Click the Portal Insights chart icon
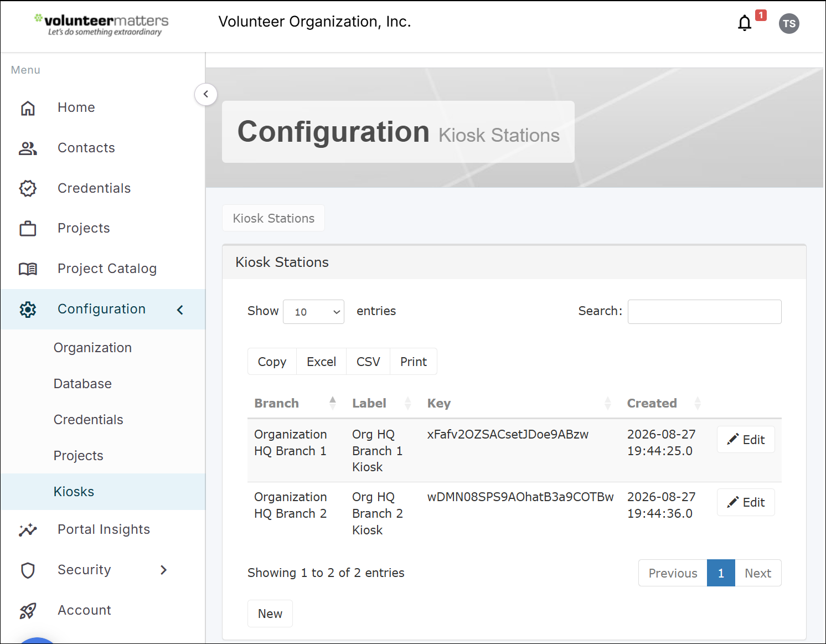Viewport: 826px width, 644px height. coord(28,530)
